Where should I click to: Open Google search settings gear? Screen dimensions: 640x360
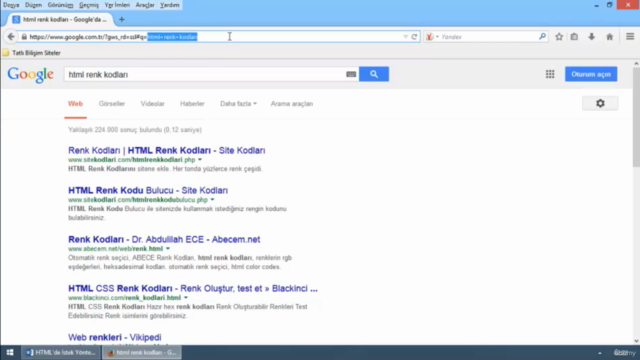[x=600, y=103]
